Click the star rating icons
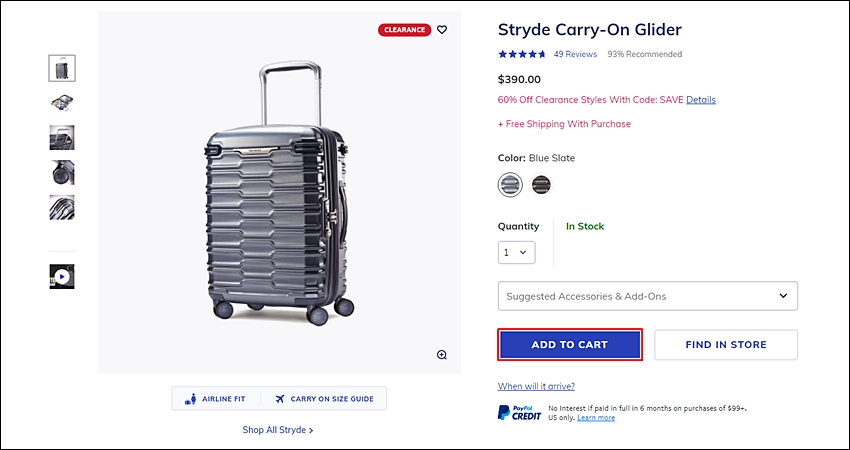The height and width of the screenshot is (450, 850). tap(521, 54)
